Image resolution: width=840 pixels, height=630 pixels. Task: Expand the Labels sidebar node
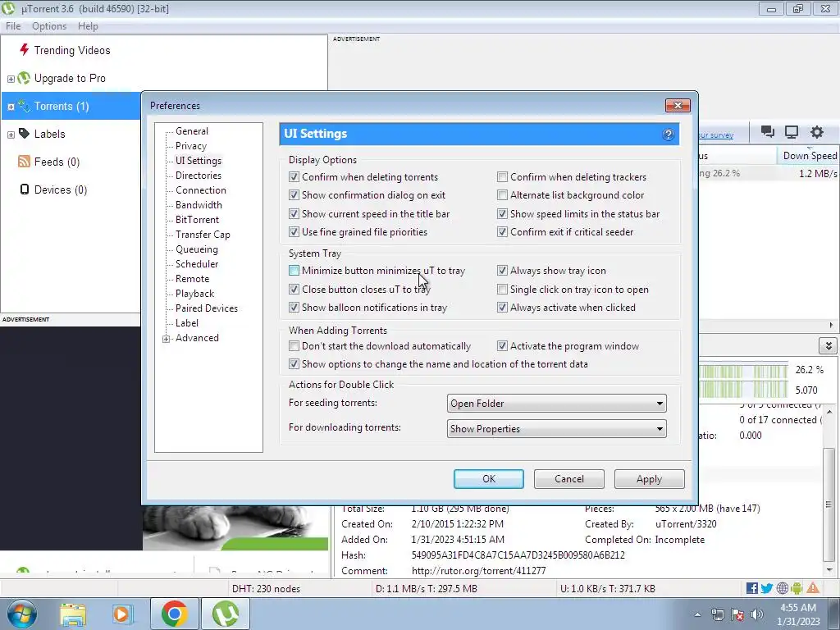(11, 135)
